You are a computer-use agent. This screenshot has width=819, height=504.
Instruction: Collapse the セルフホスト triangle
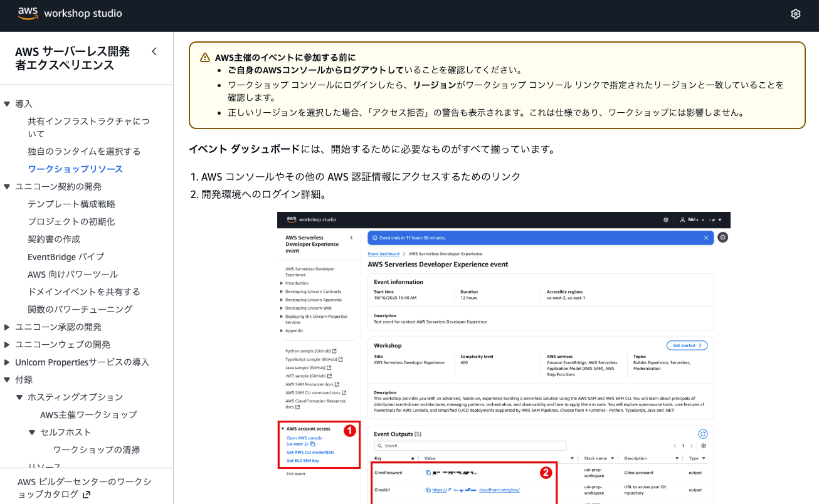pyautogui.click(x=32, y=433)
